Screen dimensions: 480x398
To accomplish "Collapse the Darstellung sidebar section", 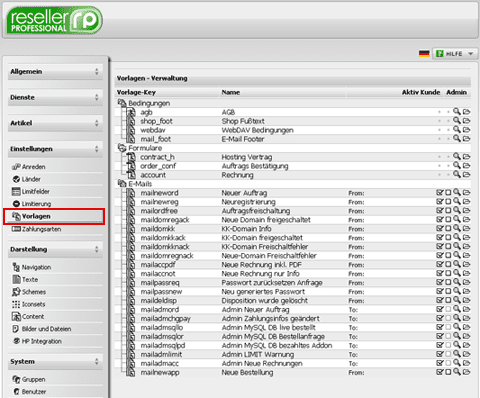I will [55, 249].
